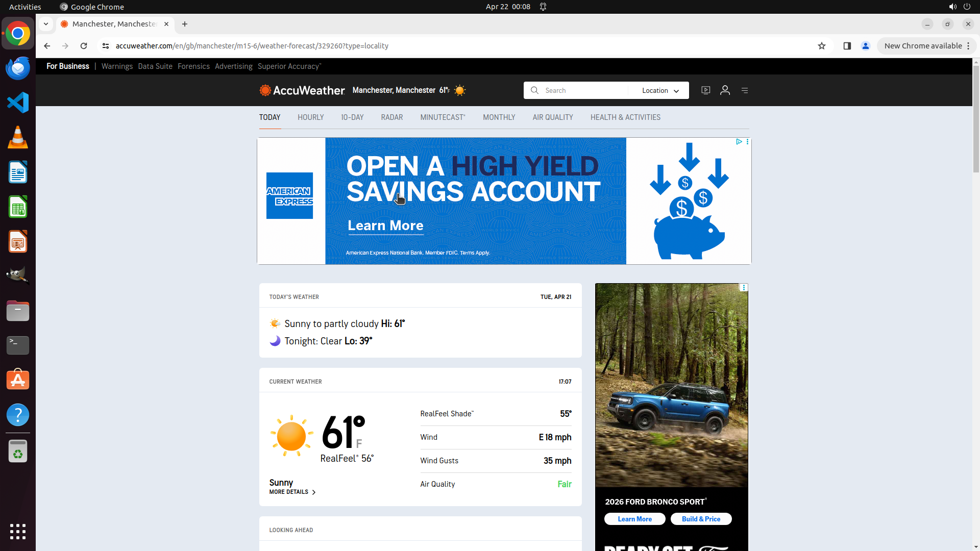Click Build & Price button on Ford ad
The height and width of the screenshot is (551, 980).
(701, 519)
